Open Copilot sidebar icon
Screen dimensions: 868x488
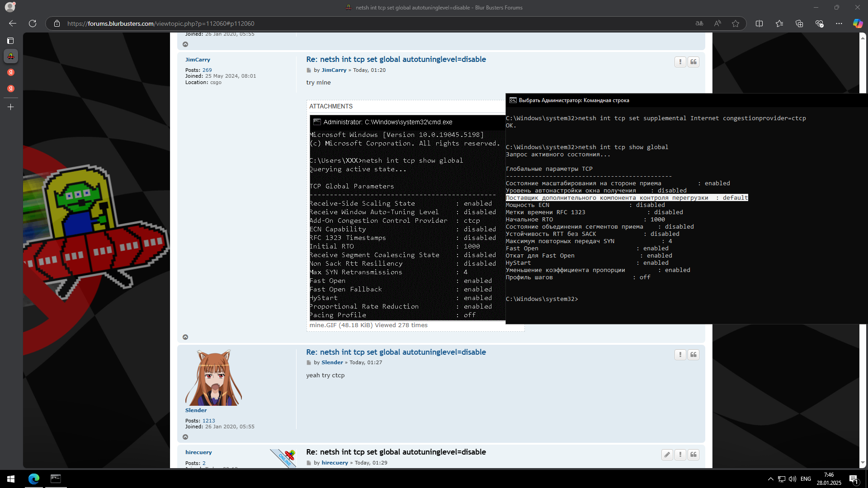tap(858, 23)
